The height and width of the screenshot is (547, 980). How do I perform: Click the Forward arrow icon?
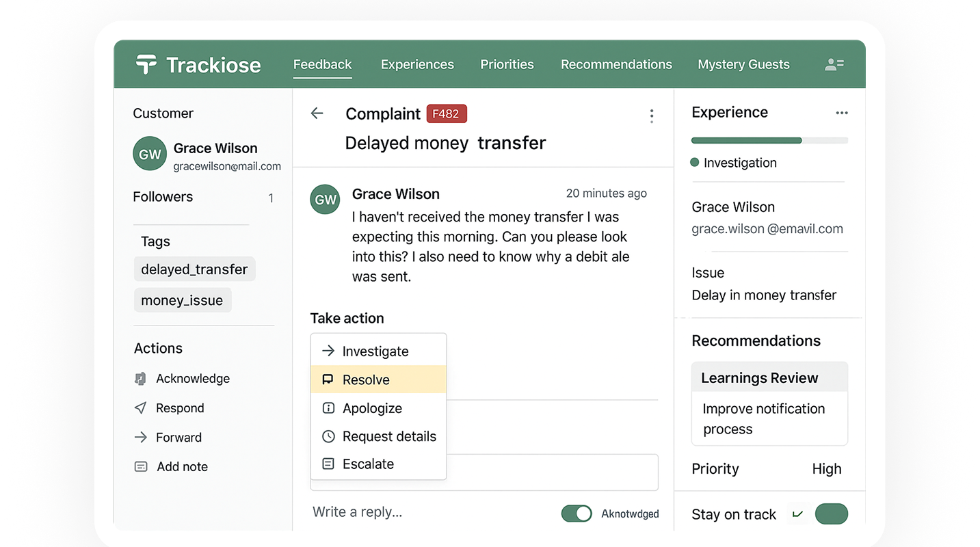click(x=140, y=437)
